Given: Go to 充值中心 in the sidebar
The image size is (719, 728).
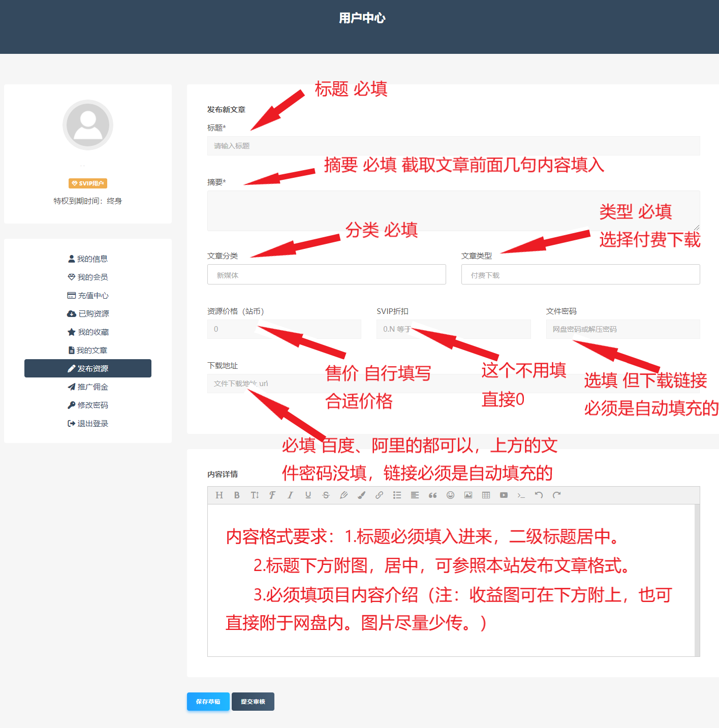Looking at the screenshot, I should 88,296.
